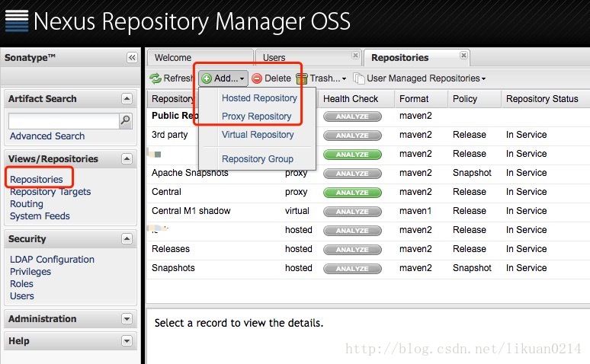590x364 pixels.
Task: Open the Add... dropdown button
Action: [223, 78]
